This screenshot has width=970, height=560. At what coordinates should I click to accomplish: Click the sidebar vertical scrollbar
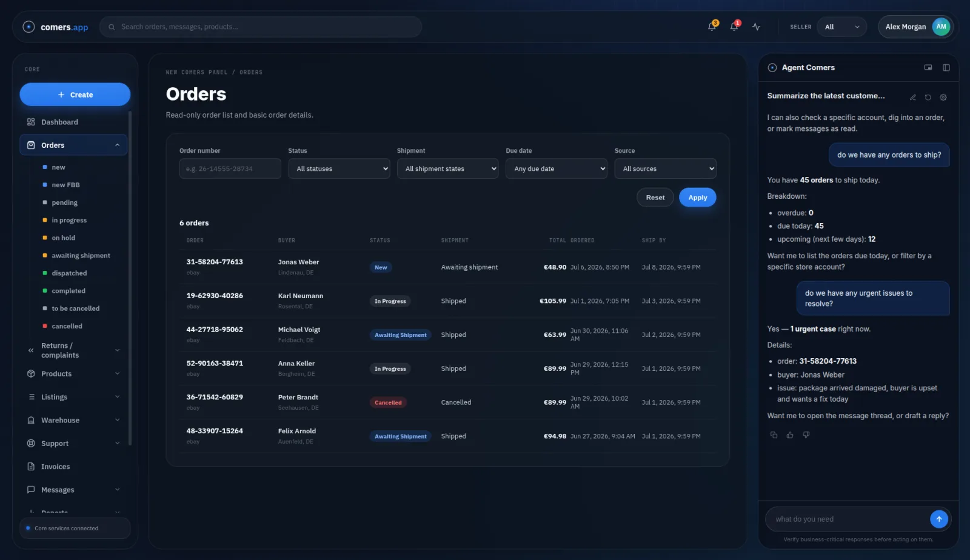pos(130,278)
